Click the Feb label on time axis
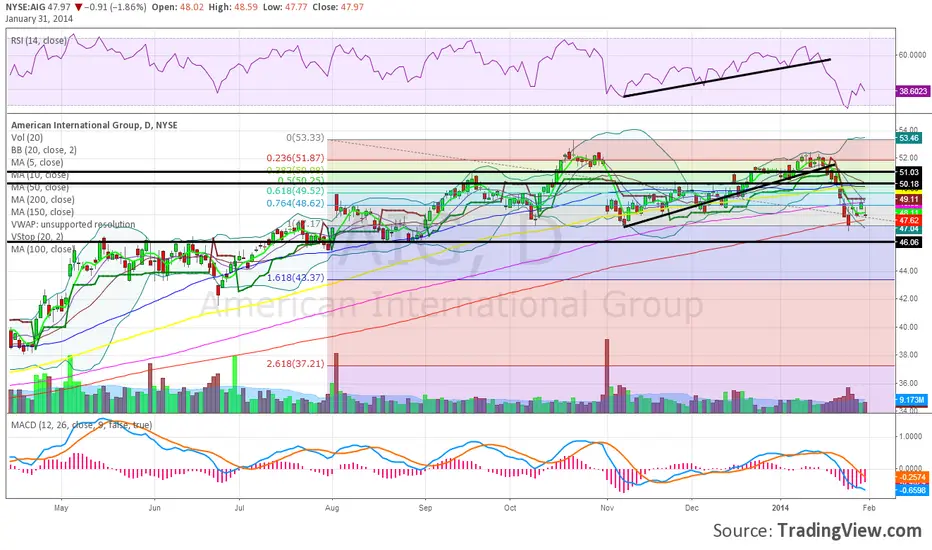Viewport: 932px width, 550px height. click(869, 508)
